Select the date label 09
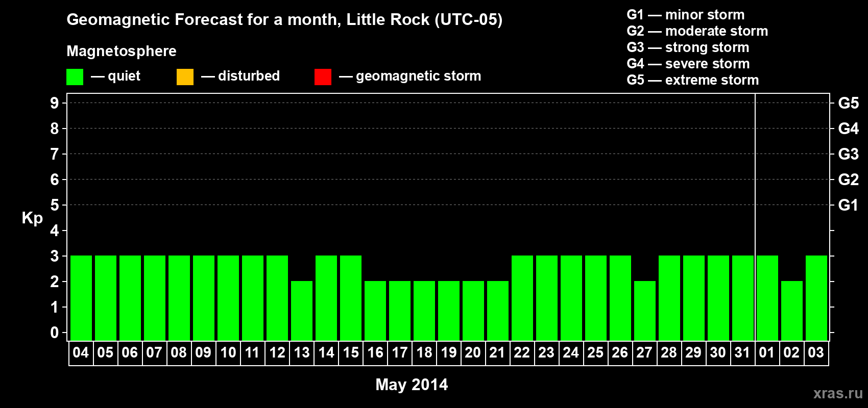This screenshot has width=868, height=408. (x=203, y=352)
